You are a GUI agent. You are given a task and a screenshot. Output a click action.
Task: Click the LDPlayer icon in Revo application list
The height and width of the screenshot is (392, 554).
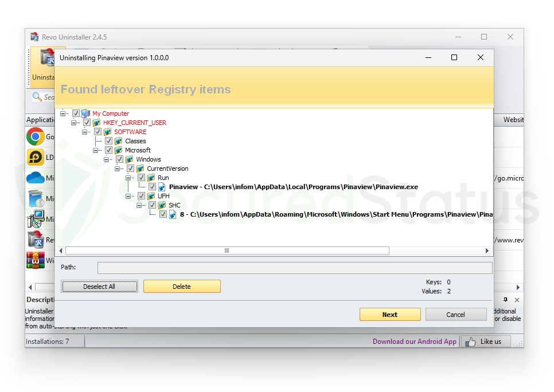(36, 157)
